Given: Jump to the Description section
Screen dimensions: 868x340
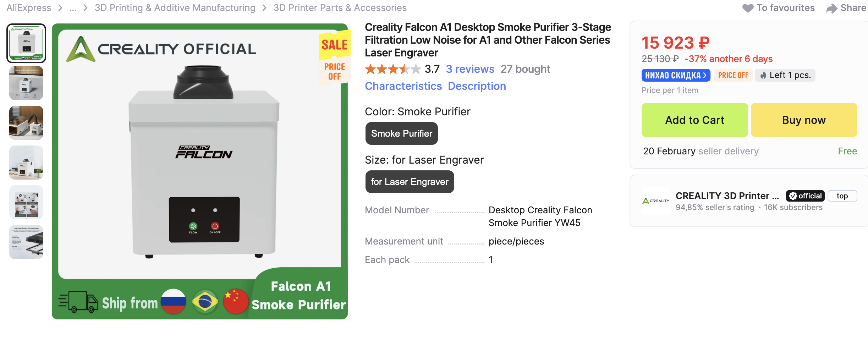Looking at the screenshot, I should [x=477, y=86].
